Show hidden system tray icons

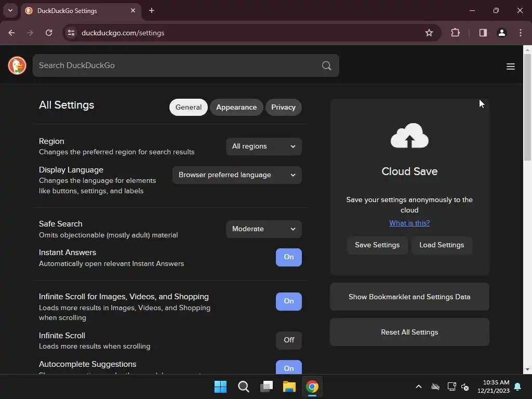(x=419, y=387)
